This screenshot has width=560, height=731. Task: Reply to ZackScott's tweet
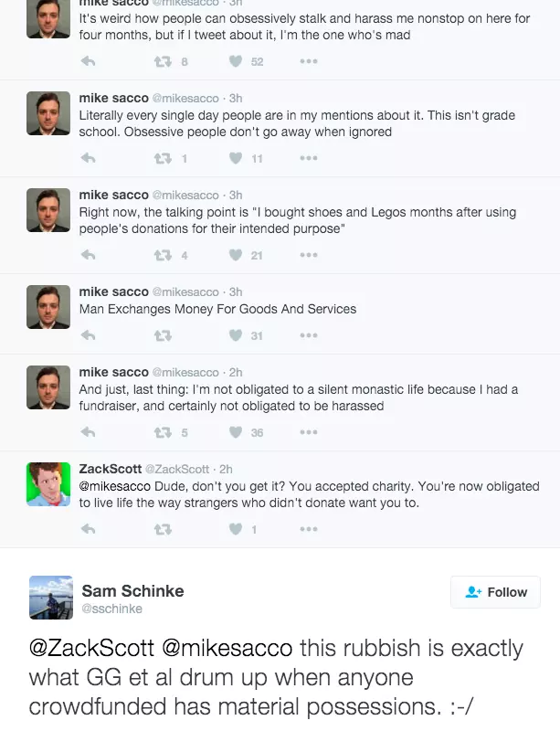tap(89, 529)
